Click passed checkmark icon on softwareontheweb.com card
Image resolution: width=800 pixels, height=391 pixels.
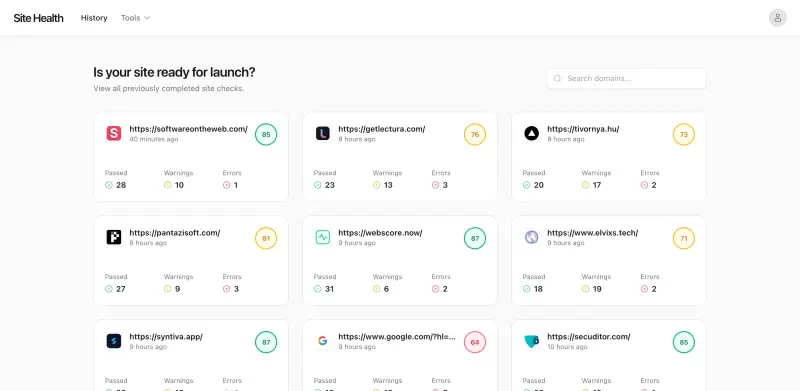tap(109, 185)
